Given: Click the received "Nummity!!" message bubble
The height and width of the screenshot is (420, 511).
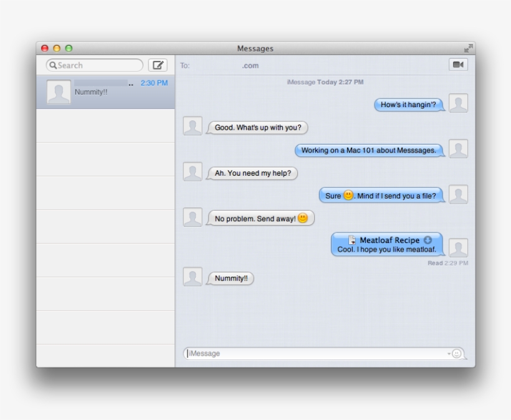Looking at the screenshot, I should coord(231,279).
